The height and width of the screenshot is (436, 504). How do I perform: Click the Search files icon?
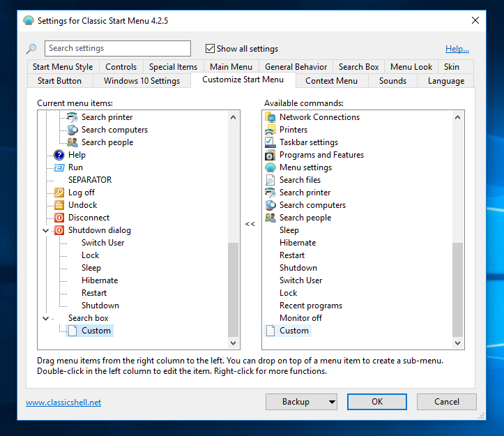[270, 180]
